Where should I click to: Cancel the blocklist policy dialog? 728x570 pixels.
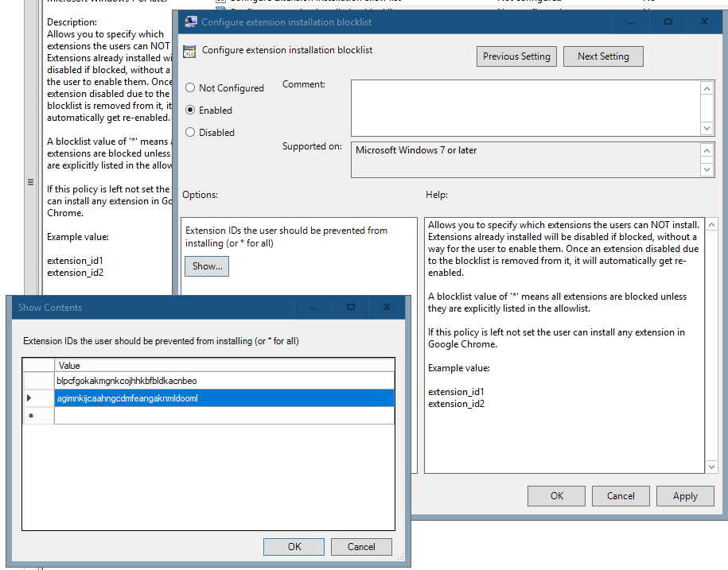coord(621,496)
